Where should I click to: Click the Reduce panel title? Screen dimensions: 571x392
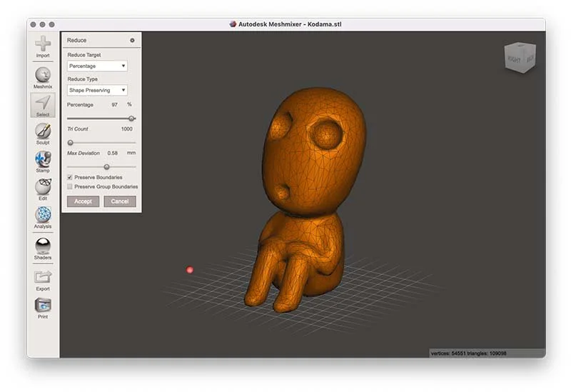pyautogui.click(x=76, y=41)
